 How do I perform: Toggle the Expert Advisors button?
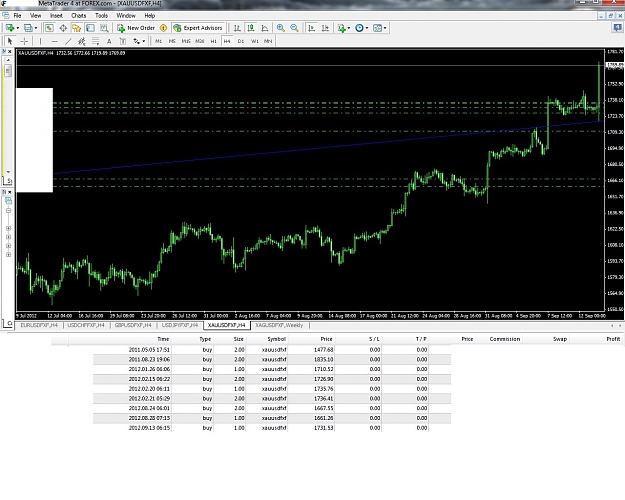[198, 28]
